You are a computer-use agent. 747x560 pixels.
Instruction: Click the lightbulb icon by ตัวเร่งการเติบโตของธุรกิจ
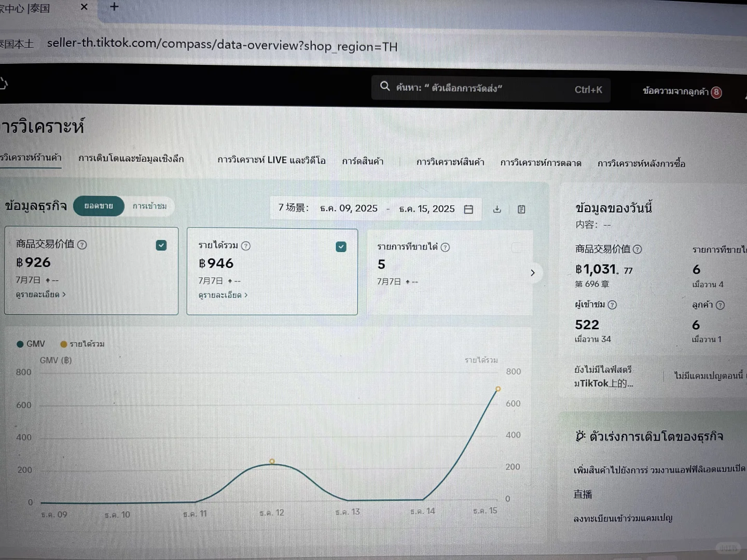[580, 436]
